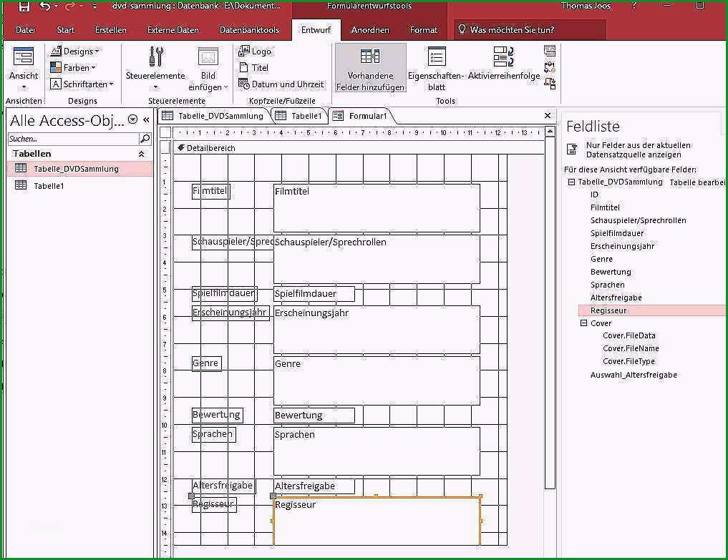Open the Farben dropdown
Viewport: 728px width, 560px height.
[73, 68]
